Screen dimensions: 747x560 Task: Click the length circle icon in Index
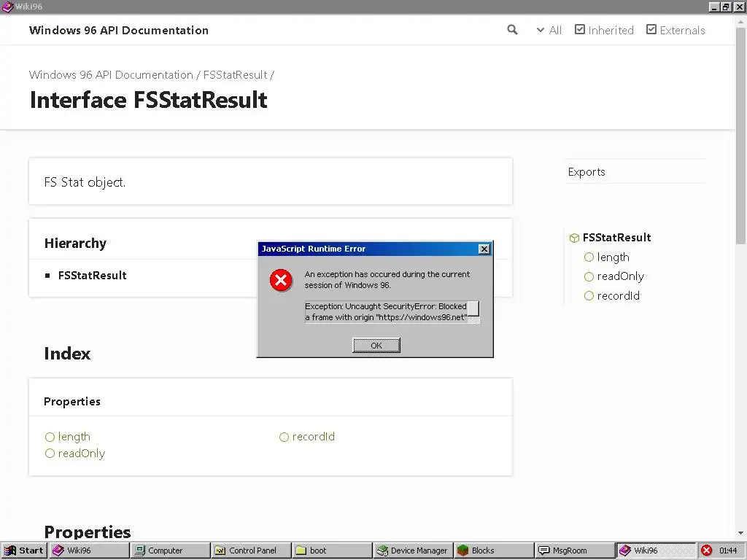tap(50, 437)
